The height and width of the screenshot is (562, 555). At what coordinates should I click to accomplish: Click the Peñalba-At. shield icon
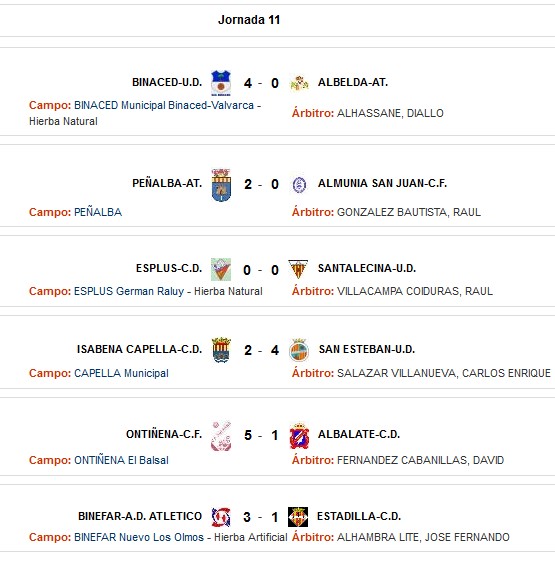pos(221,185)
